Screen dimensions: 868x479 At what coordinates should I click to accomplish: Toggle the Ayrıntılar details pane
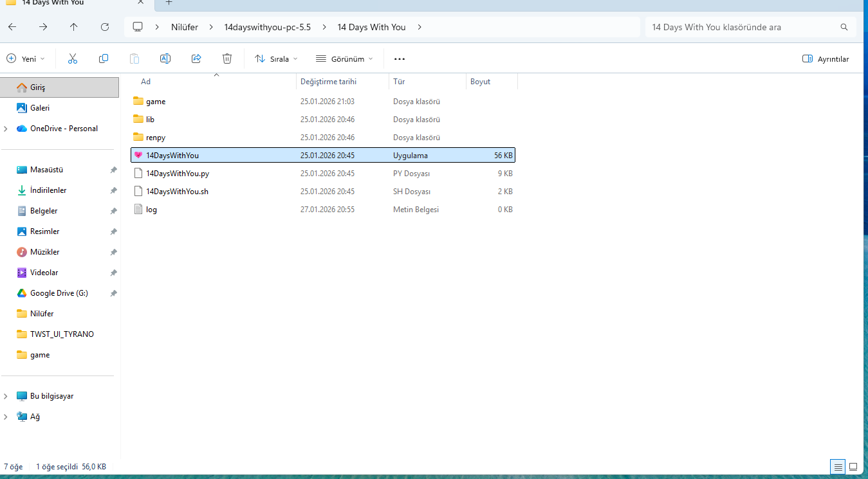tap(826, 59)
